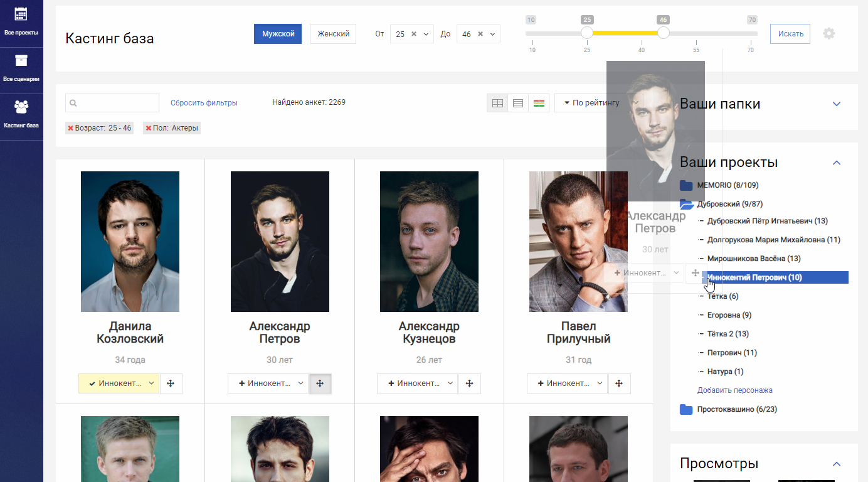The width and height of the screenshot is (868, 482).
Task: Open profile name Данила Козловский
Action: pyautogui.click(x=130, y=333)
